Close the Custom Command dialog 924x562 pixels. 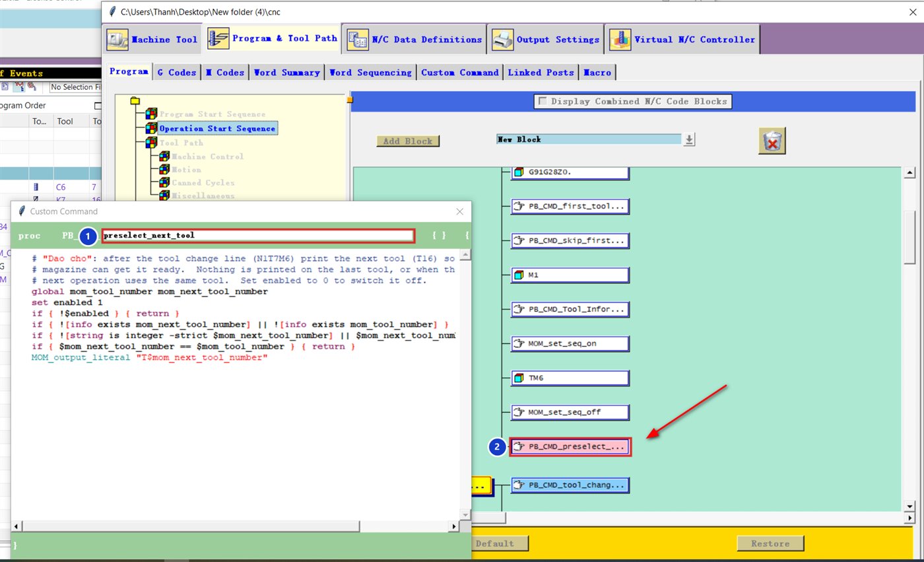coord(460,211)
